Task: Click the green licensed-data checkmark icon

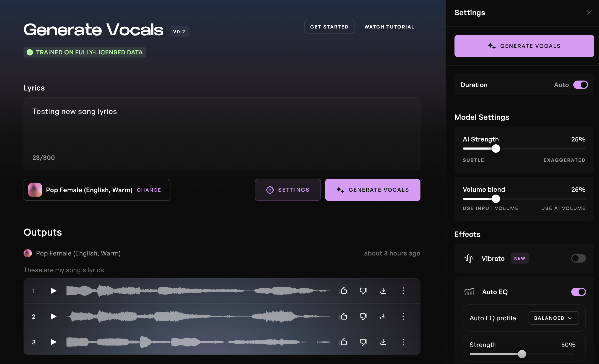Action: click(x=30, y=52)
